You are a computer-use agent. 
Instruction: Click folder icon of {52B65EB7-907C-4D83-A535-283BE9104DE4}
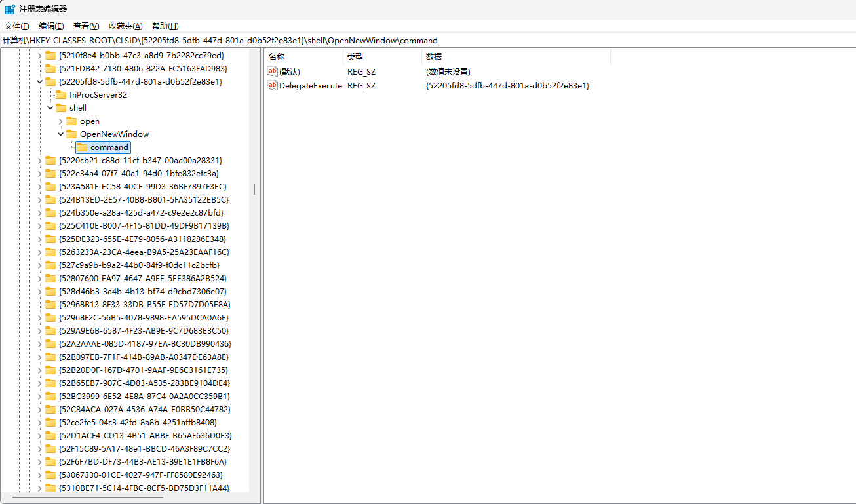point(50,383)
